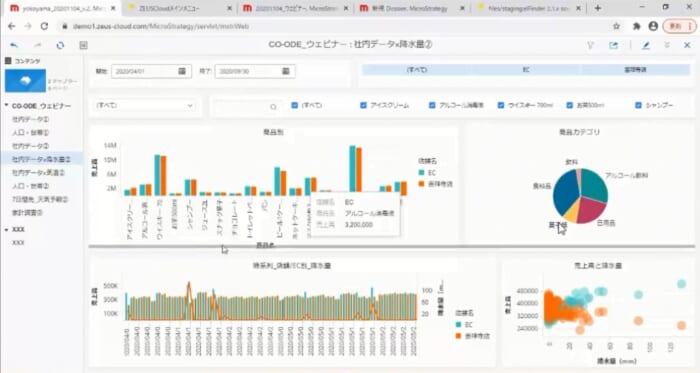This screenshot has height=373, width=700.
Task: Click the share/export icon in dossier toolbar
Action: 614,45
